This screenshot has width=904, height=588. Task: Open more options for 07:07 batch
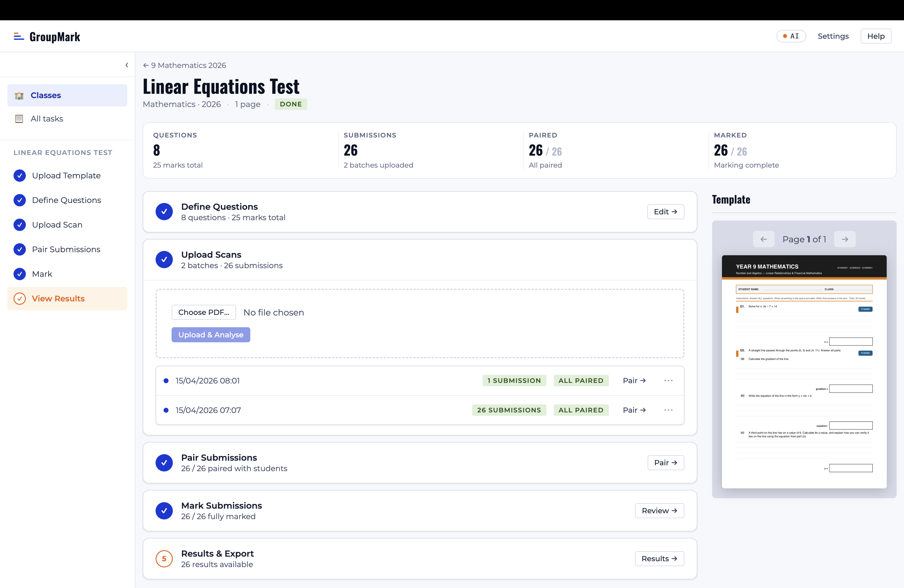coord(668,410)
